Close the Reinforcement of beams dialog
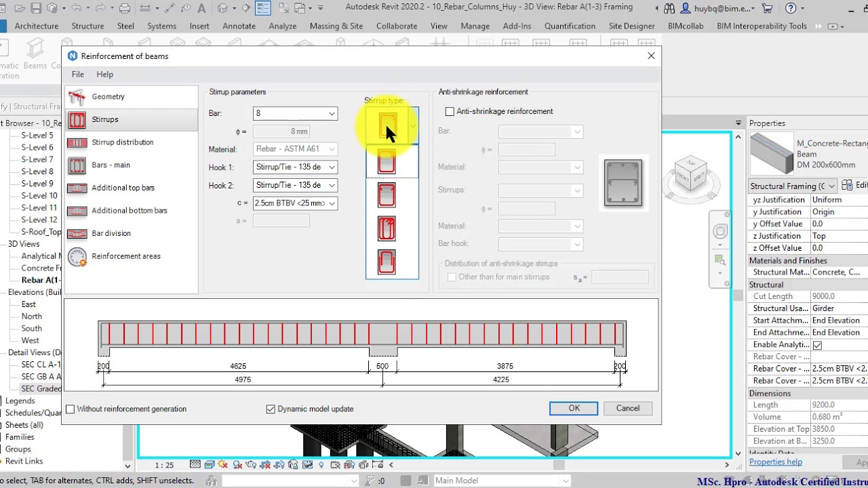Image resolution: width=868 pixels, height=488 pixels. (x=651, y=56)
